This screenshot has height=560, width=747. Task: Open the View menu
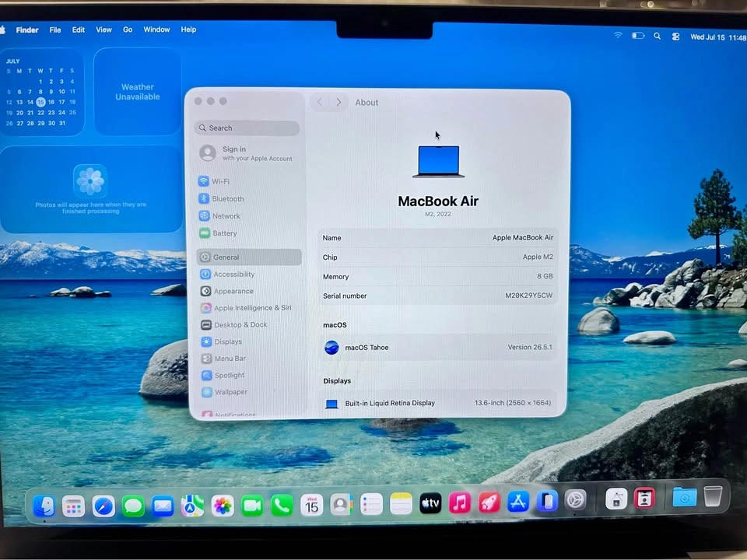[103, 30]
